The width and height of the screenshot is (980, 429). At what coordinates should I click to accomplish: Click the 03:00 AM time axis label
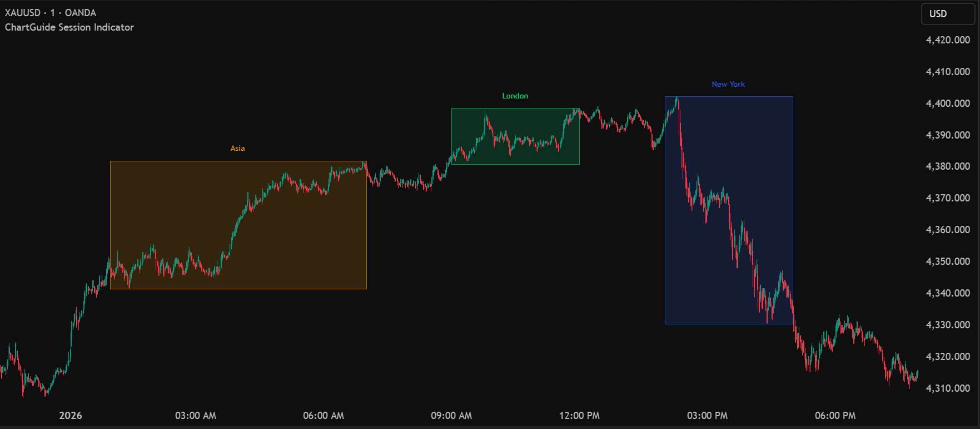(196, 416)
